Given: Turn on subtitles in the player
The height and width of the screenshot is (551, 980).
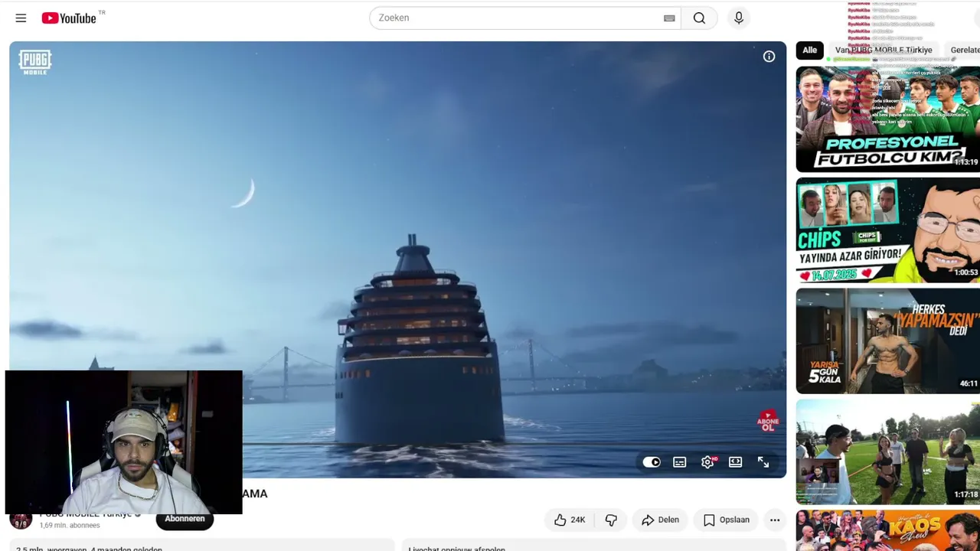Looking at the screenshot, I should [x=679, y=462].
